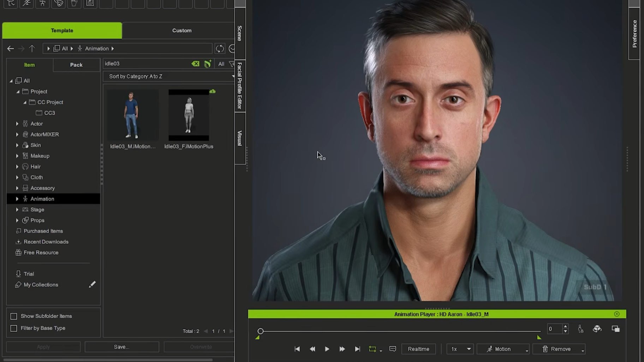Click the animation timeline scrubber handle

coord(261,331)
